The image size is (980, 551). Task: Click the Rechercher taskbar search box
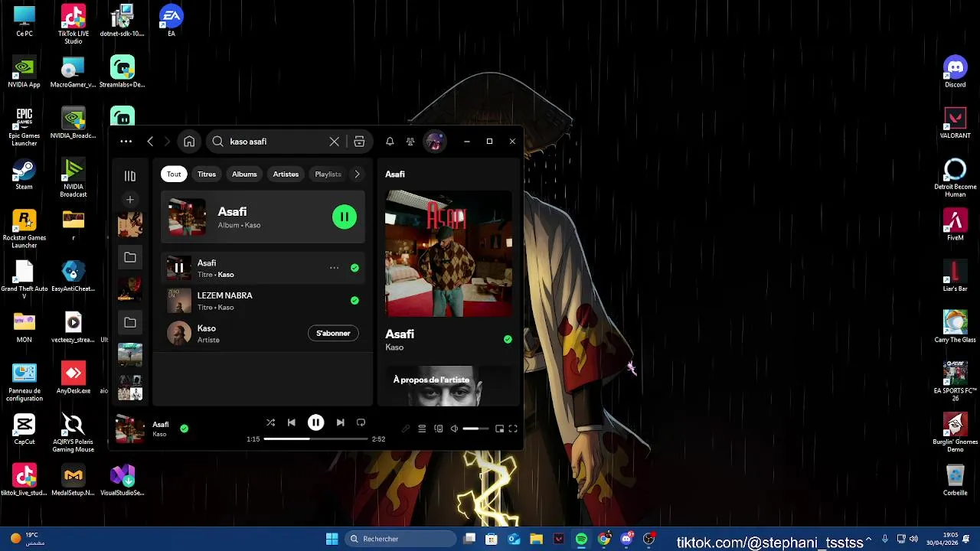pos(400,539)
